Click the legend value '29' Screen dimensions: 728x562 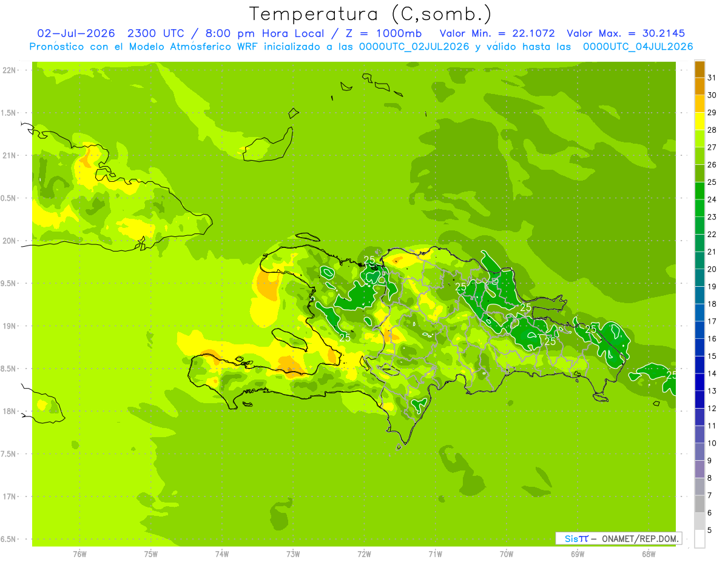[712, 113]
